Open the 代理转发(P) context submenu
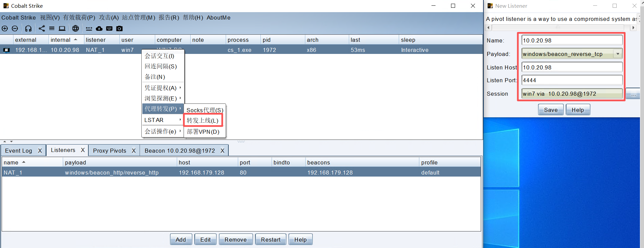The width and height of the screenshot is (644, 248). [x=163, y=109]
